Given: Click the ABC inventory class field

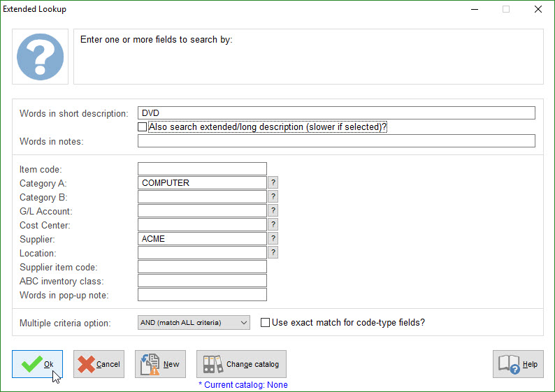Looking at the screenshot, I should pyautogui.click(x=202, y=280).
